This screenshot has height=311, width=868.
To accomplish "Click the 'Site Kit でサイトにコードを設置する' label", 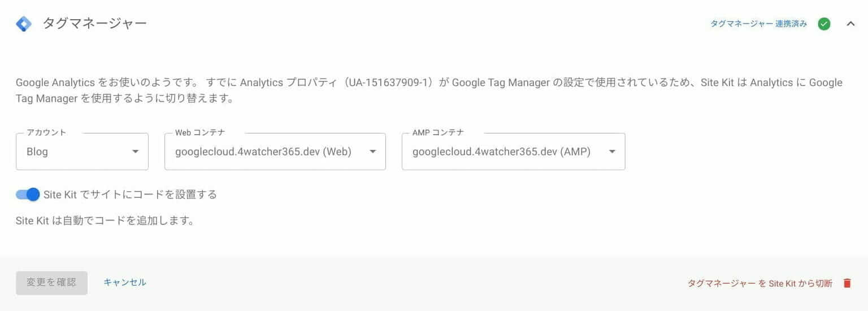I will click(130, 195).
